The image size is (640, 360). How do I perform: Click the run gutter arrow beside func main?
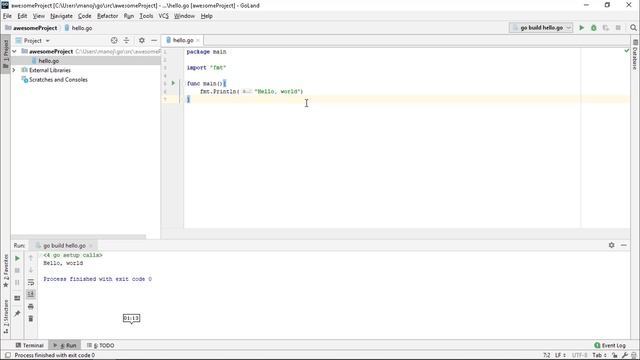173,83
